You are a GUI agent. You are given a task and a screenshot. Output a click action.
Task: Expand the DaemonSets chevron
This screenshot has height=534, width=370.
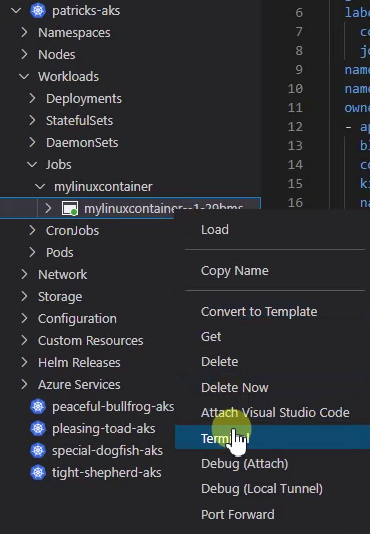(x=32, y=142)
